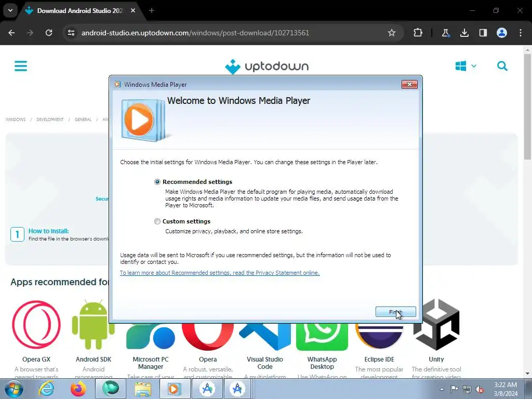Image resolution: width=532 pixels, height=399 pixels.
Task: Open the Windows Start button
Action: click(14, 389)
